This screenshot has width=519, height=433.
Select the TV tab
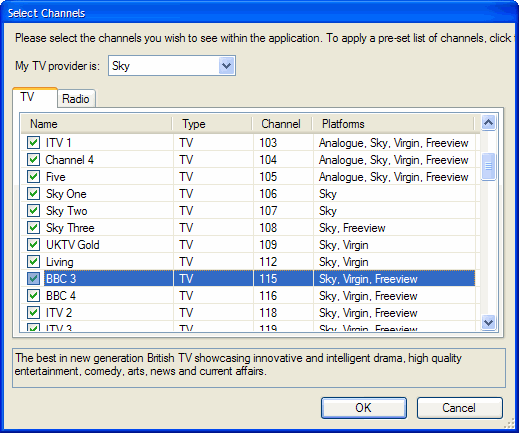coord(35,97)
